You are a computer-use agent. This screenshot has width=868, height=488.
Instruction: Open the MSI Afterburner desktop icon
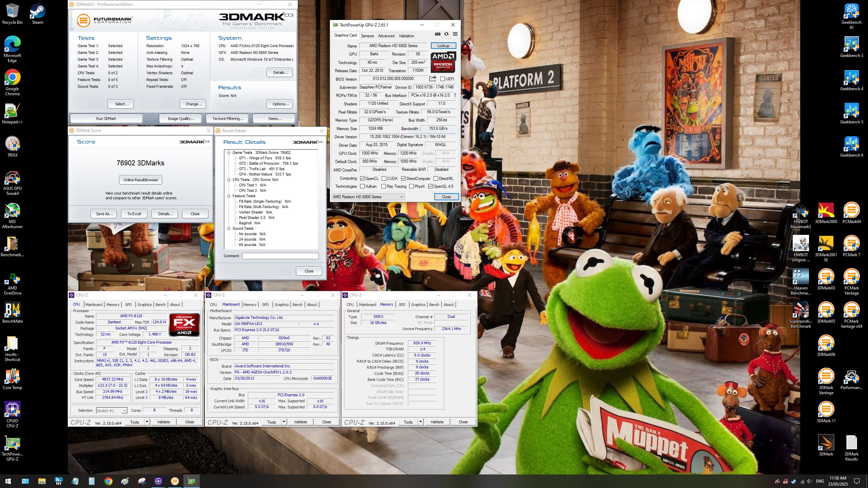13,216
